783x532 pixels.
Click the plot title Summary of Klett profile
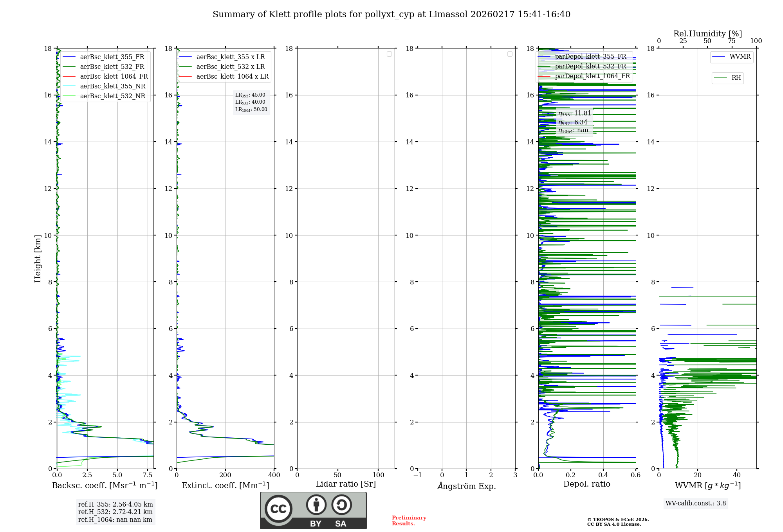click(x=391, y=14)
